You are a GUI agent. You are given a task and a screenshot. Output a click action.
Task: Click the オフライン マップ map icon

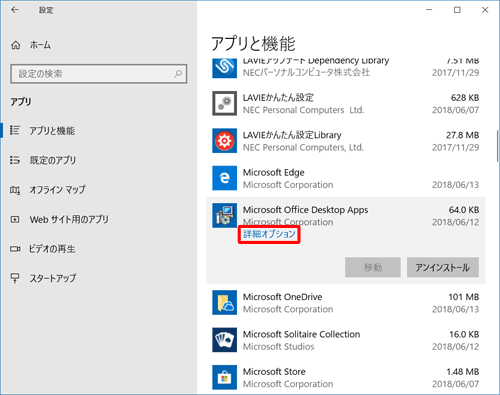click(15, 190)
